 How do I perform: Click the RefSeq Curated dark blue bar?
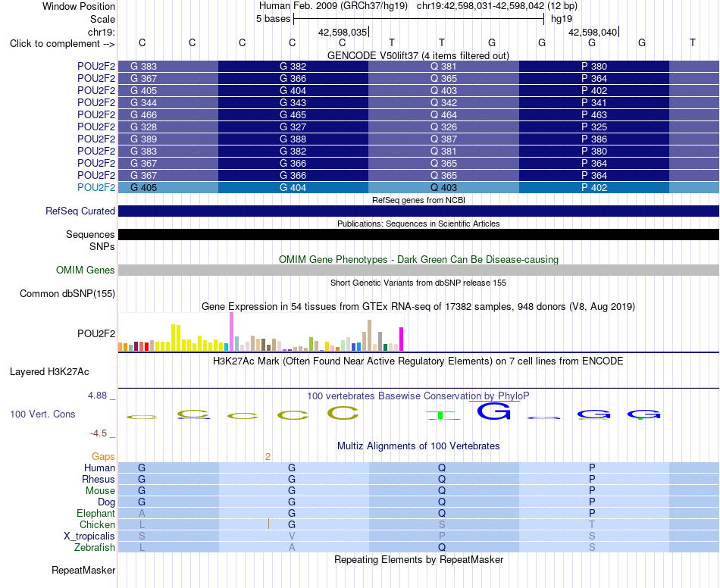click(x=418, y=211)
